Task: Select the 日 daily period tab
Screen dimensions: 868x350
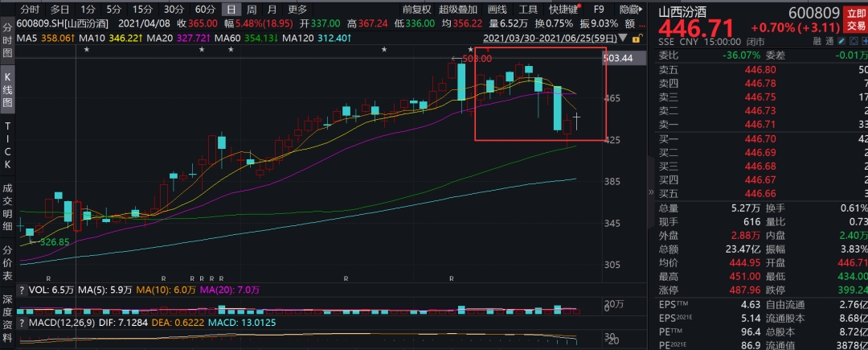Action: [x=231, y=9]
